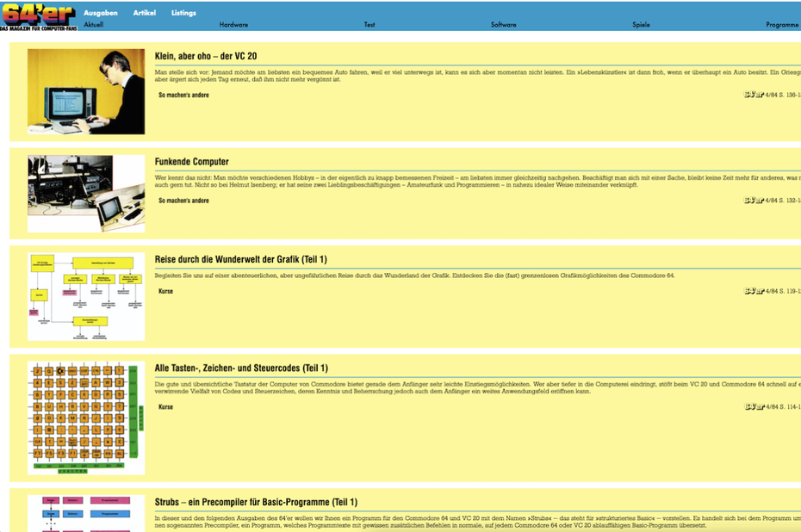Screen dimensions: 801x532
Task: Open article 'Klein, aber oho – der VC 20'
Action: [206, 56]
